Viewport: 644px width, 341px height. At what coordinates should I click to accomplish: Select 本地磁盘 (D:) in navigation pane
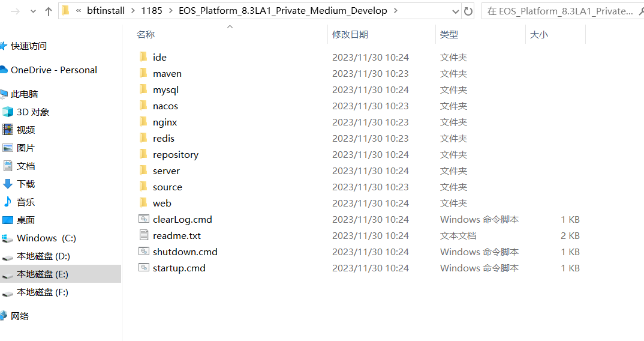pyautogui.click(x=43, y=256)
